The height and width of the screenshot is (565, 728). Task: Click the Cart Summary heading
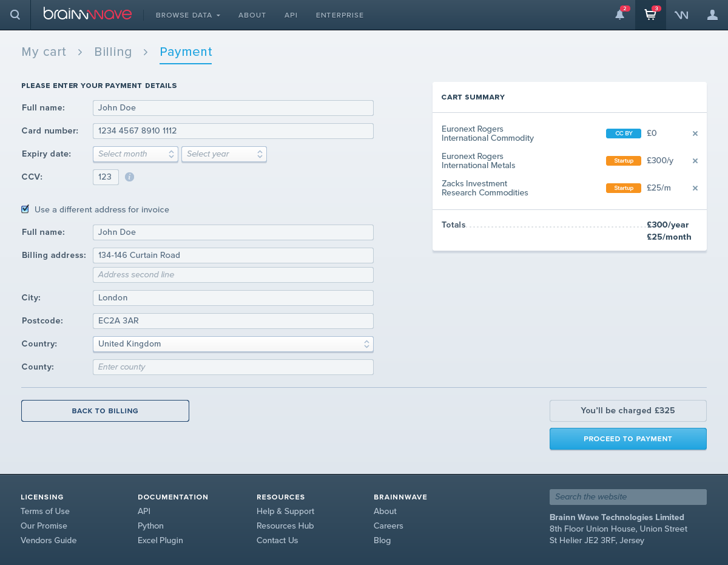473,97
